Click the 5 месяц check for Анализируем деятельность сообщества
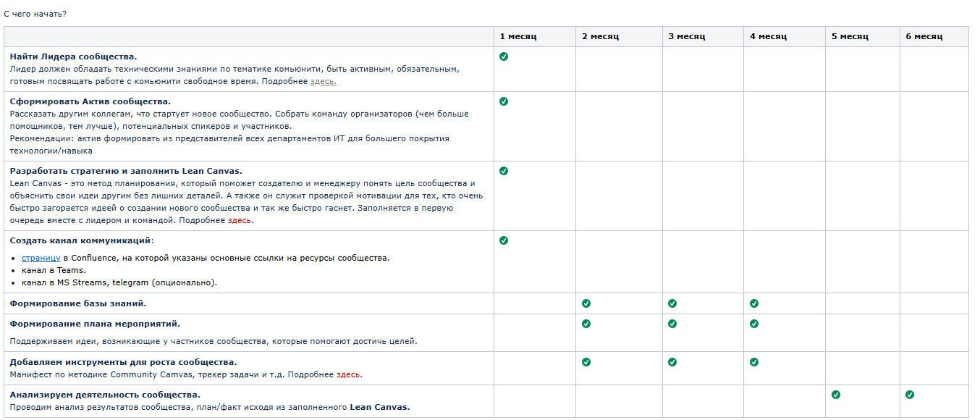 tap(836, 395)
